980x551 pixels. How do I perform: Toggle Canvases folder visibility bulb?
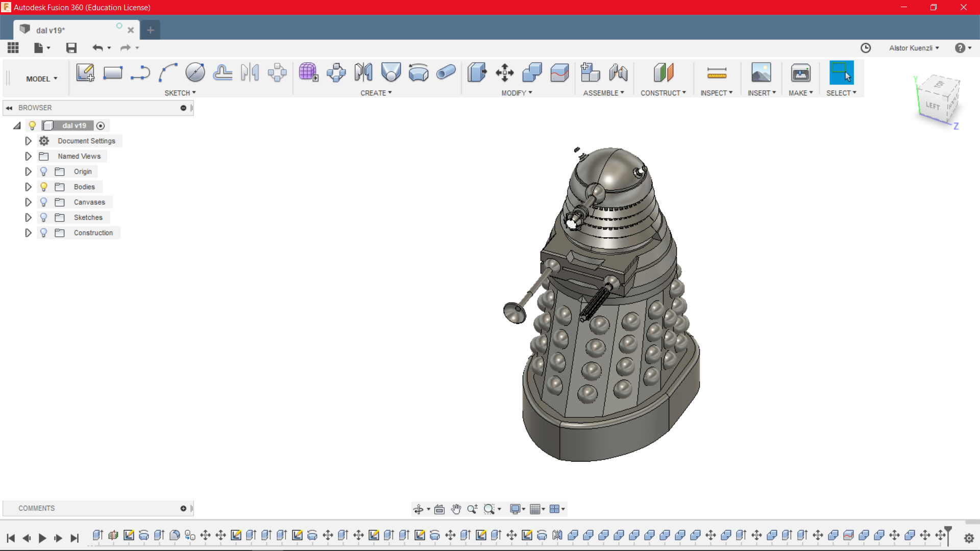(44, 202)
